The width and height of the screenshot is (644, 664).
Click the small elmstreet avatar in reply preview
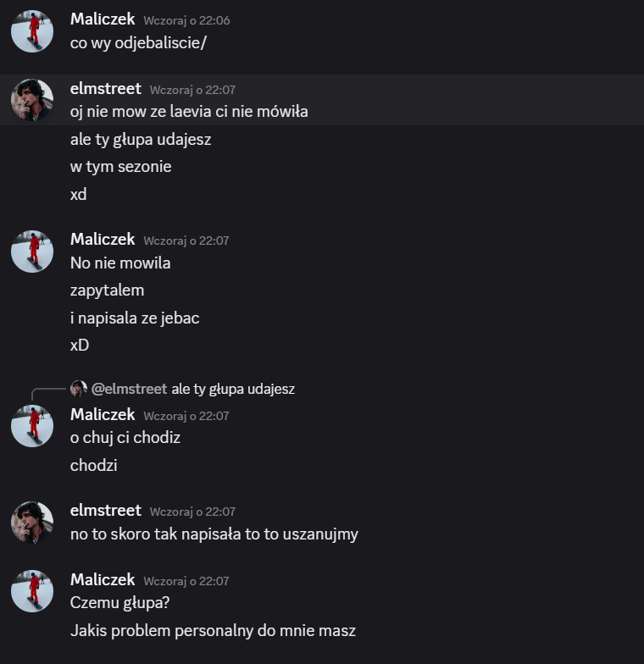coord(79,389)
